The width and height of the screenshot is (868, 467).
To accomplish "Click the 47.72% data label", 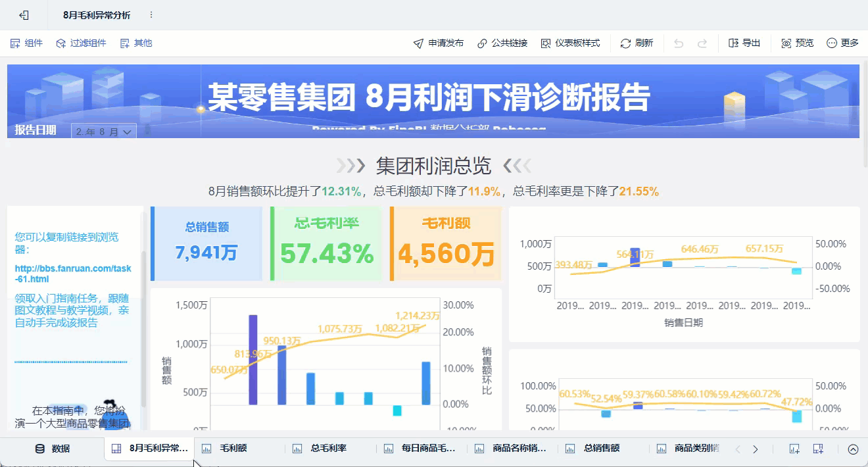I will coord(798,402).
